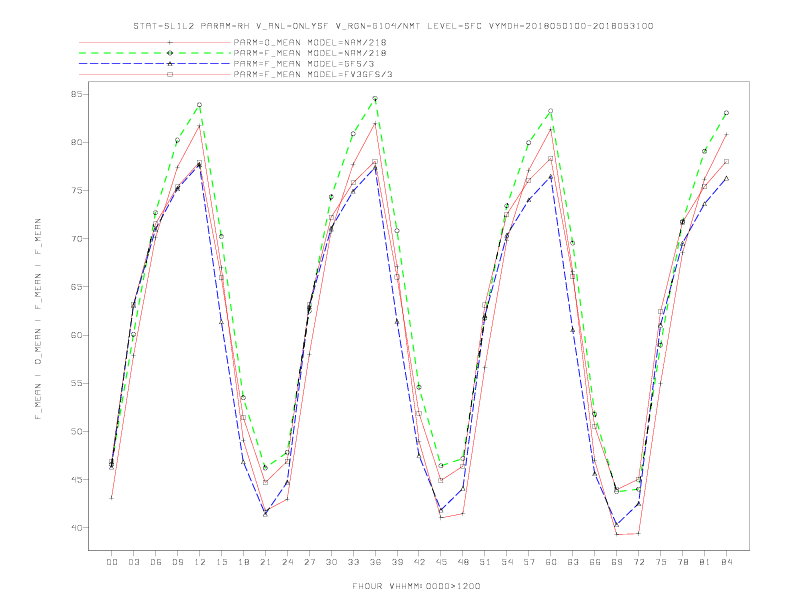The image size is (792, 612).
Task: Click x-axis tick label 69
Action: click(617, 562)
